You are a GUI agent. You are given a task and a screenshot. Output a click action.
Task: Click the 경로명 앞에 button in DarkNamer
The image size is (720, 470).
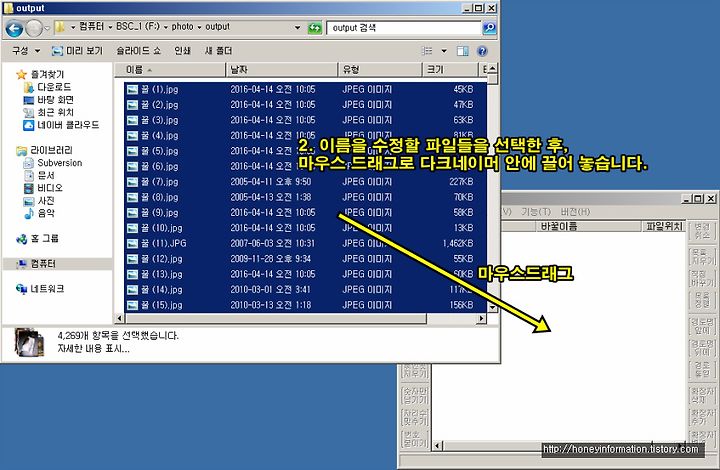pyautogui.click(x=702, y=325)
